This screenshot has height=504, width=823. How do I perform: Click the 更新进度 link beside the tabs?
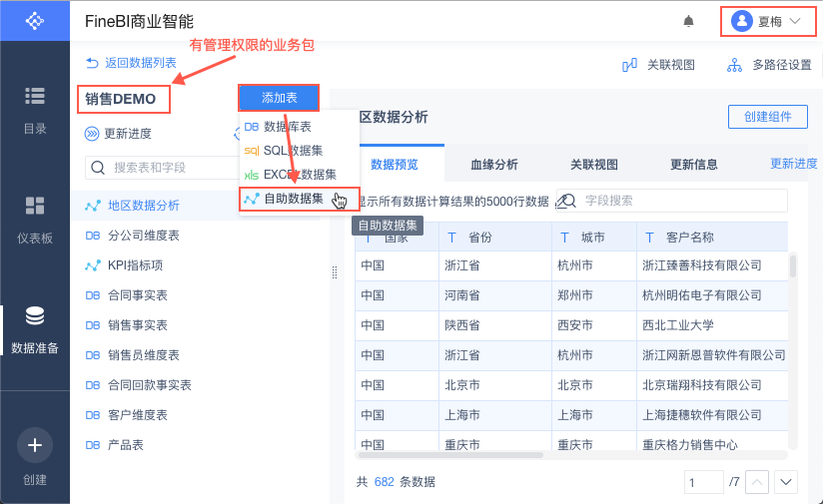pyautogui.click(x=794, y=164)
